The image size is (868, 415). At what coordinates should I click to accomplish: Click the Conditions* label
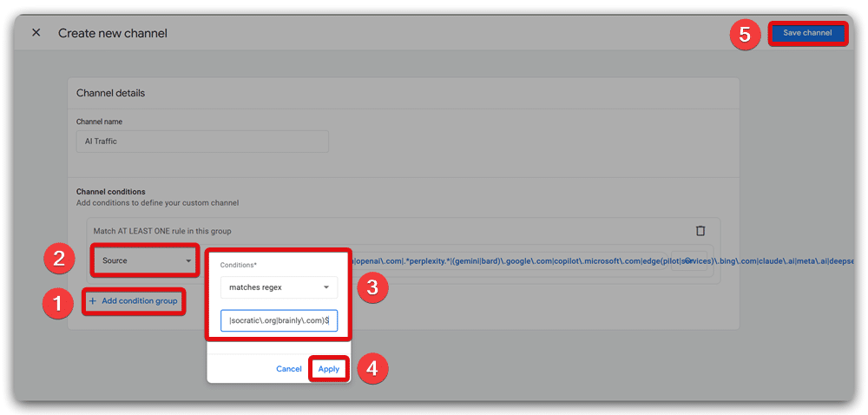pos(239,265)
